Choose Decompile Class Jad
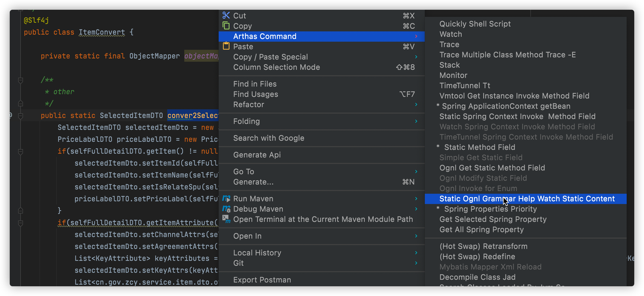Image resolution: width=644 pixels, height=296 pixels. (x=526, y=277)
